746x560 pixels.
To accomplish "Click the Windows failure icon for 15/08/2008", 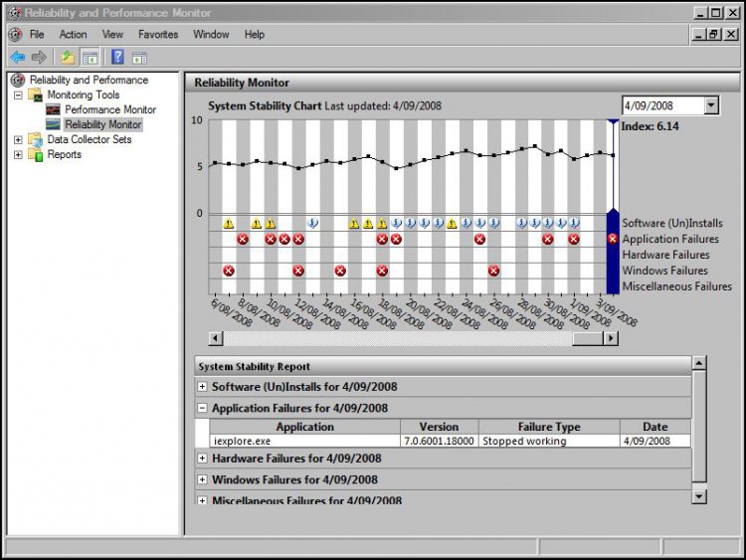I will (340, 271).
